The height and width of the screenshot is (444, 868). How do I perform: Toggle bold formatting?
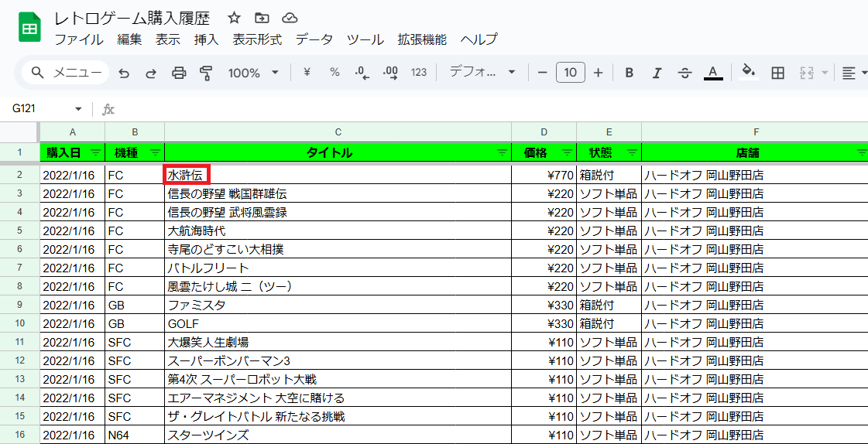tap(629, 73)
